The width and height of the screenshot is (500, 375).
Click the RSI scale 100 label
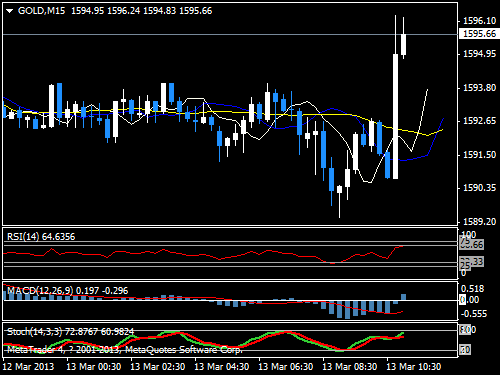468,234
